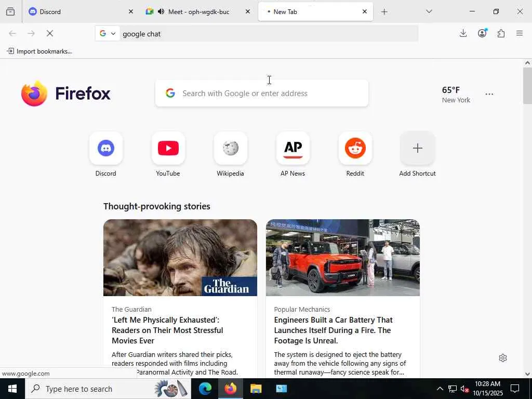
Task: Click the red car story image
Action: (x=343, y=258)
